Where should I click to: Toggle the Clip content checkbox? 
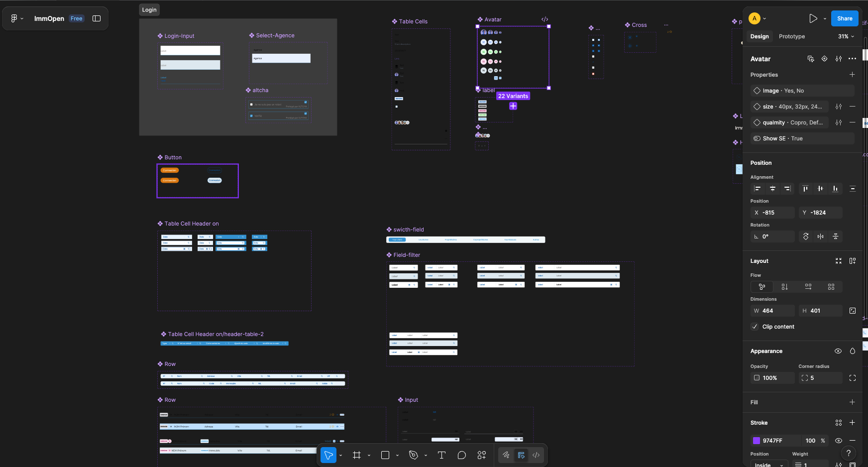(x=755, y=327)
